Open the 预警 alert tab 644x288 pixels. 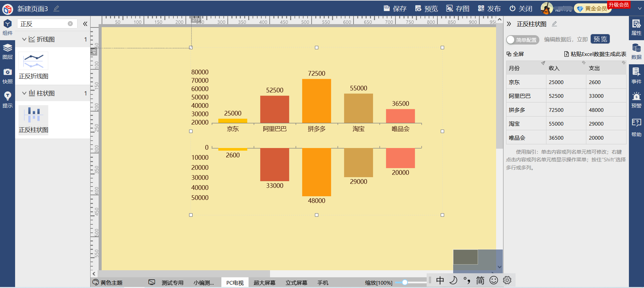636,100
